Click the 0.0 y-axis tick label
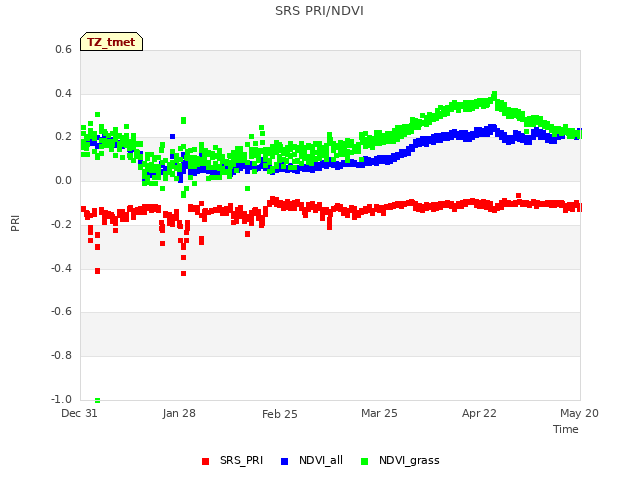This screenshot has height=480, width=640. coord(63,180)
